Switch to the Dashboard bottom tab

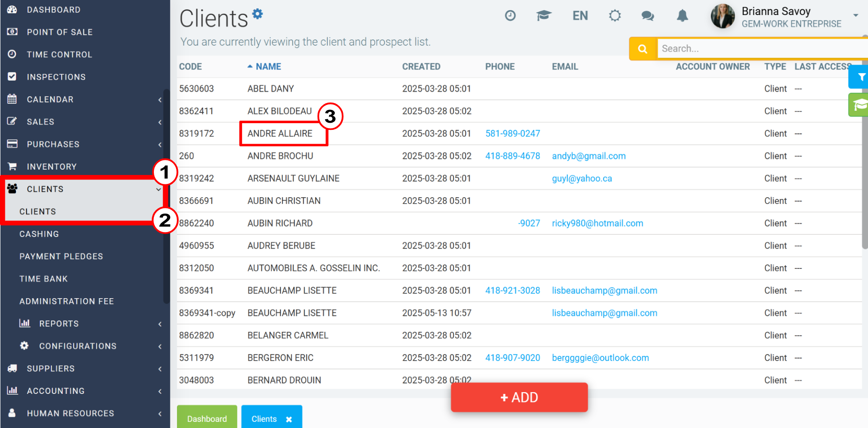coord(207,418)
